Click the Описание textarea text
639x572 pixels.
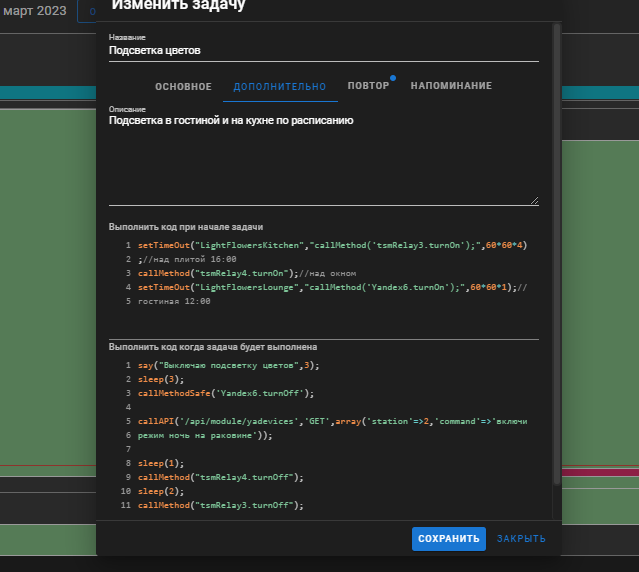click(x=231, y=121)
